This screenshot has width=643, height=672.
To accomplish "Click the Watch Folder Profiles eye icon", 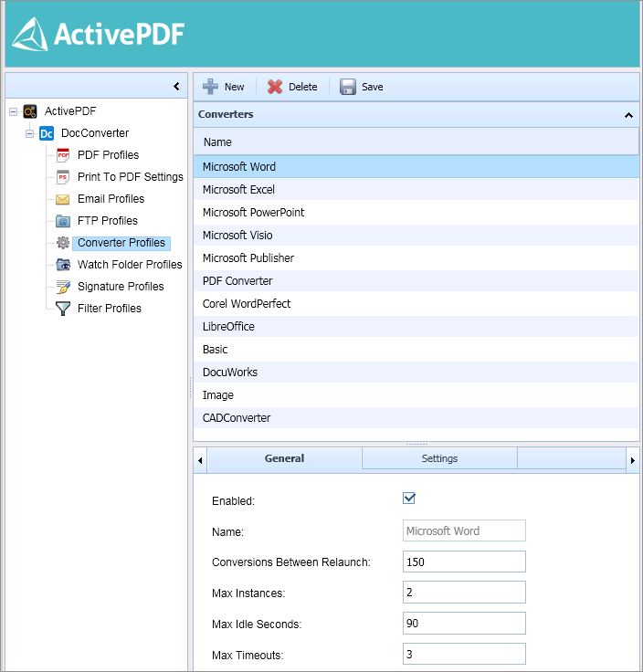I will (63, 265).
